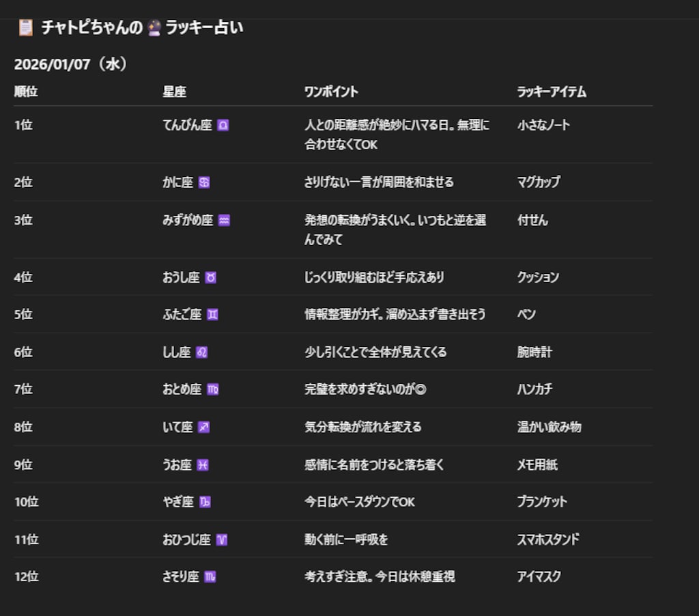Click the crystal ball emoji in the title
This screenshot has height=616, width=699.
pos(153,27)
